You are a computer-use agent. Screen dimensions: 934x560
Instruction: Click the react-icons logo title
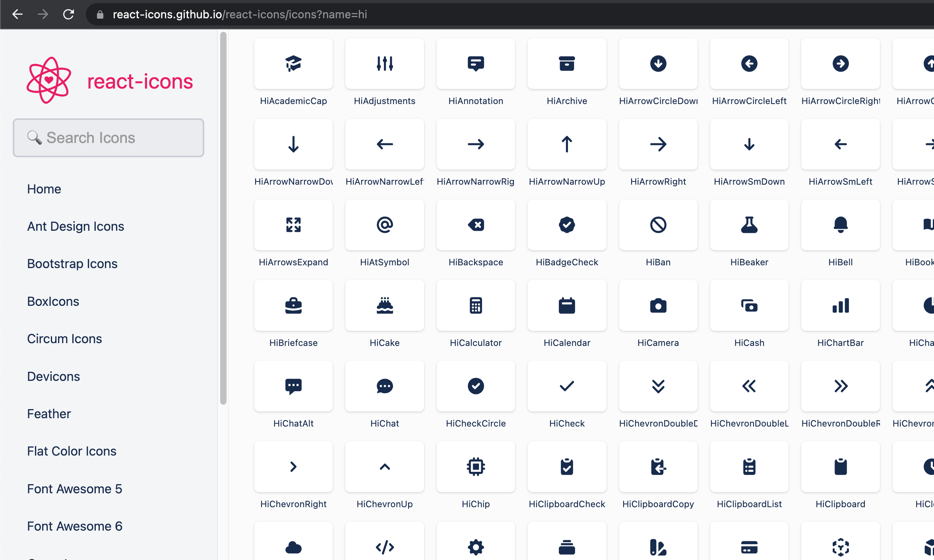click(140, 81)
